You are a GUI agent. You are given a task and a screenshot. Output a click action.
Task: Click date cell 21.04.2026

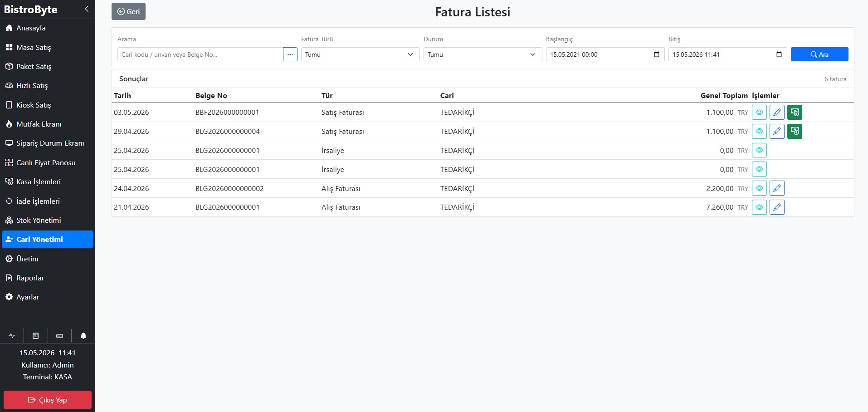point(132,207)
